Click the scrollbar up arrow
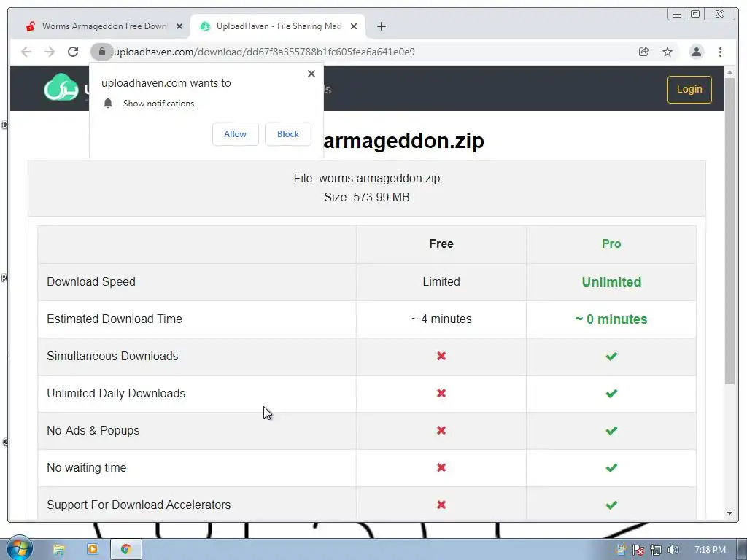 (x=729, y=72)
